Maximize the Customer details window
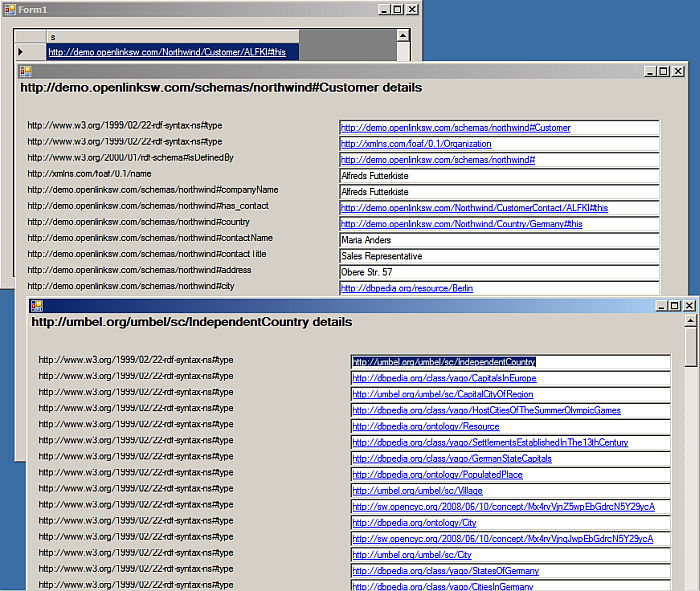 coord(664,71)
